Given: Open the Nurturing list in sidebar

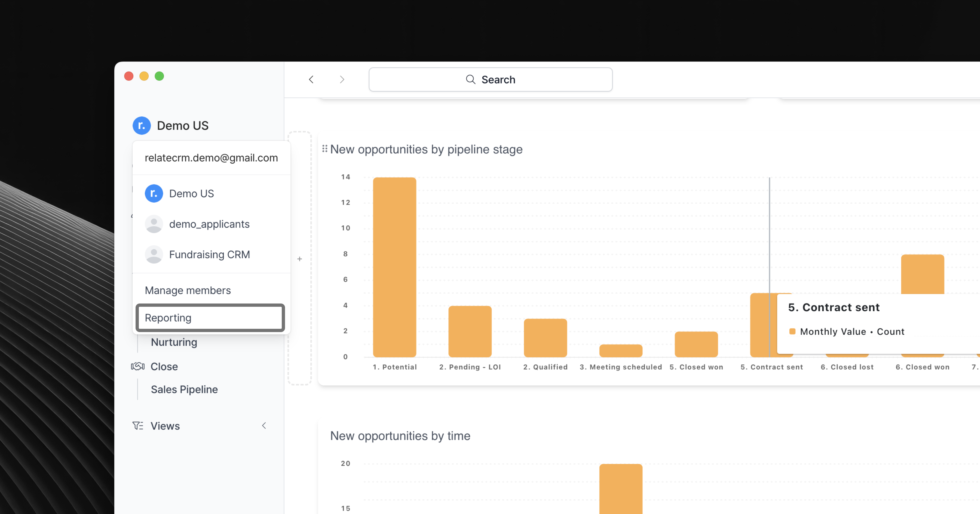Looking at the screenshot, I should pos(174,342).
